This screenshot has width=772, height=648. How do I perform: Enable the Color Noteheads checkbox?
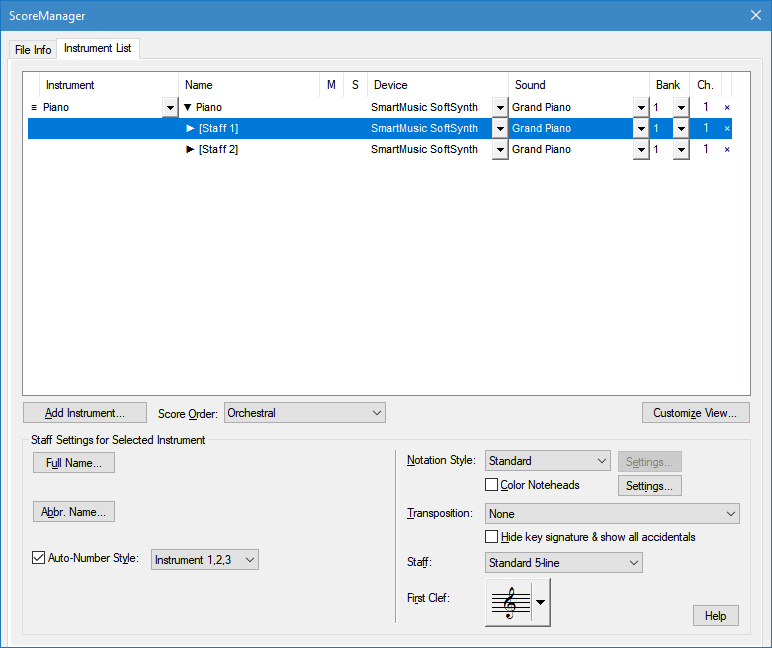coord(492,485)
